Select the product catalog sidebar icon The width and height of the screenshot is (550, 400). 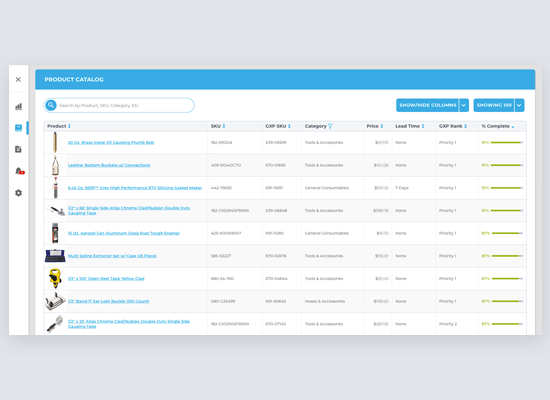coord(18,128)
